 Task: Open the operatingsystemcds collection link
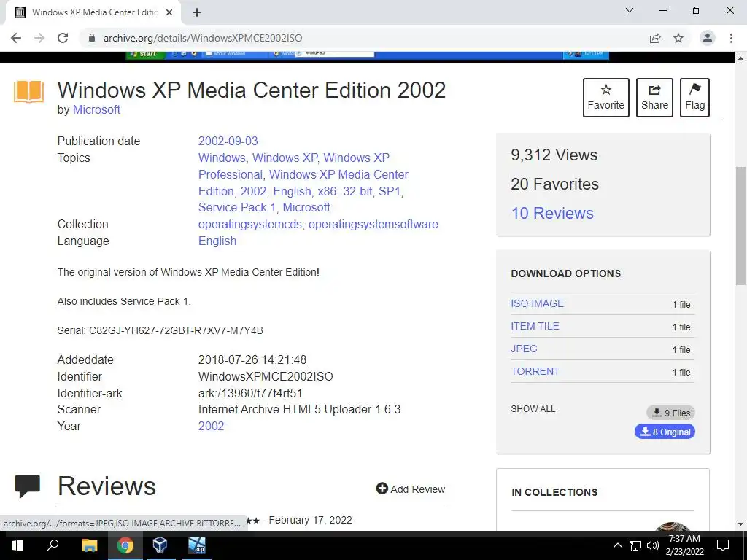[x=250, y=225]
